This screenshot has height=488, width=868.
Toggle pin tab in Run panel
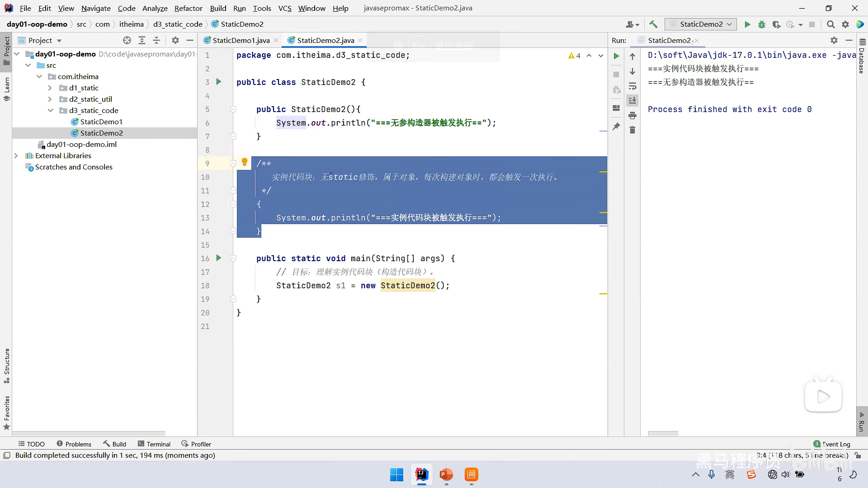[x=616, y=127]
